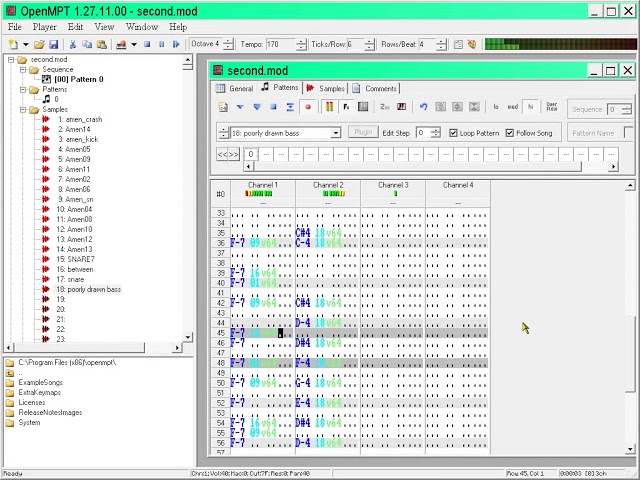Stop playback with the main toolbar square button
Screen dimensions: 640x480
tap(147, 44)
